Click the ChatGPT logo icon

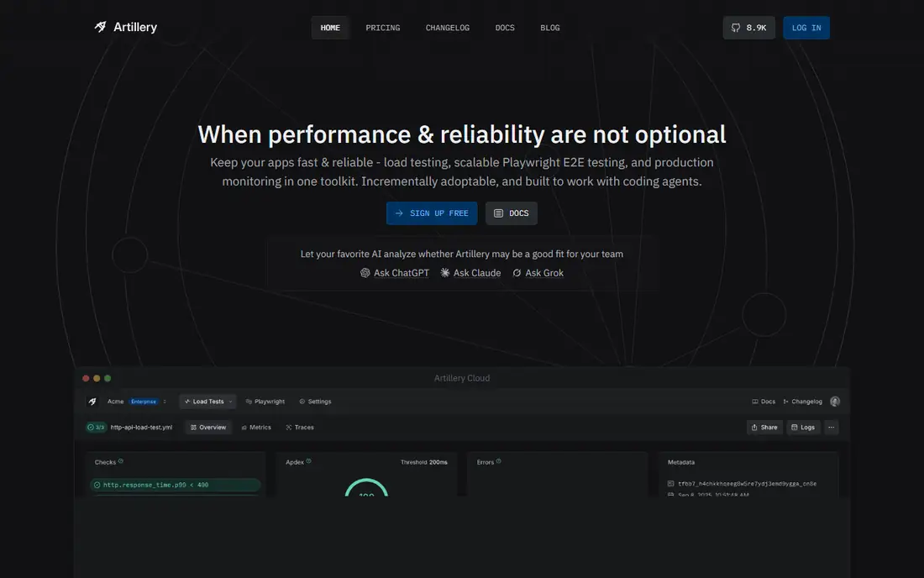click(365, 273)
